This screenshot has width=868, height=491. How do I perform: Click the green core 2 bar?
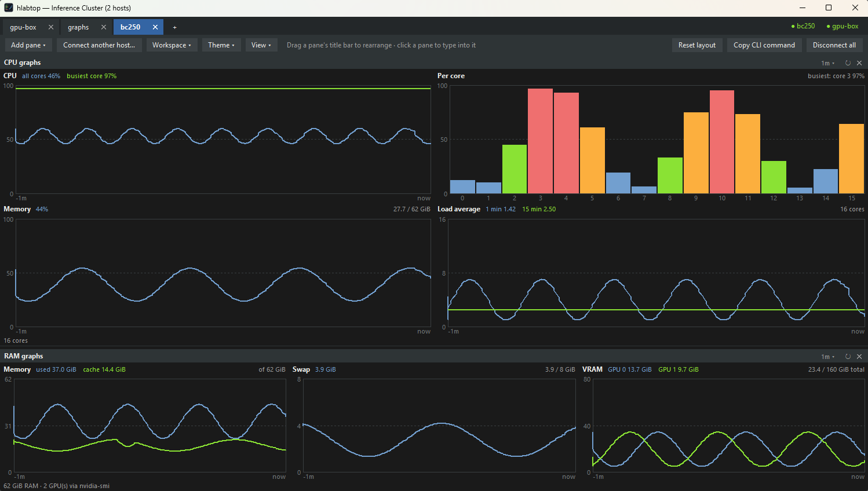coord(515,169)
